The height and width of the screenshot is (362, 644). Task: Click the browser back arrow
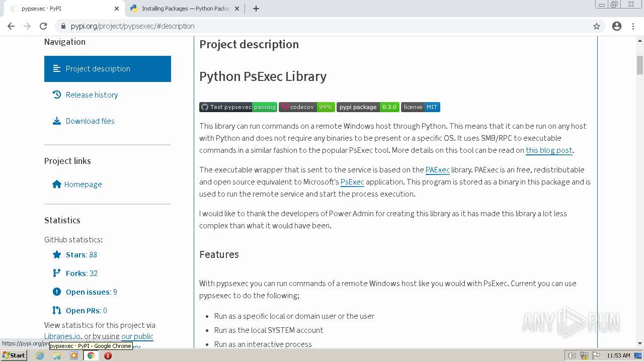11,26
